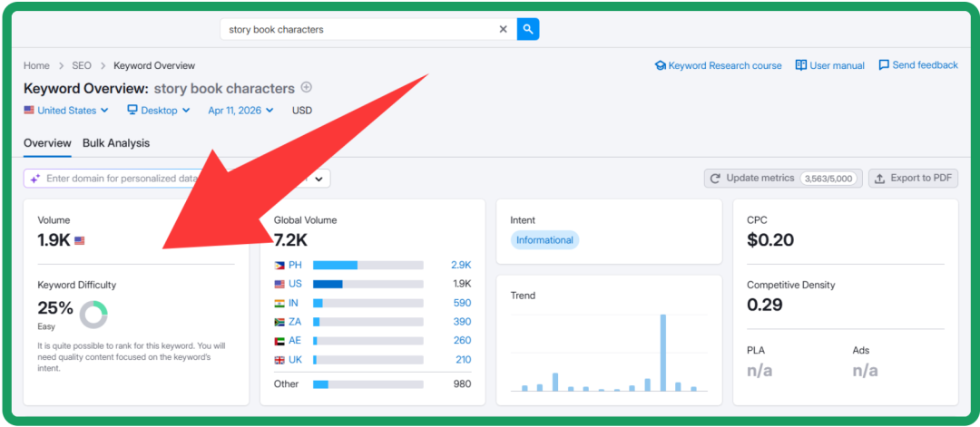Click the sparkle icon in the domain field
Image resolution: width=980 pixels, height=427 pixels.
[x=35, y=179]
